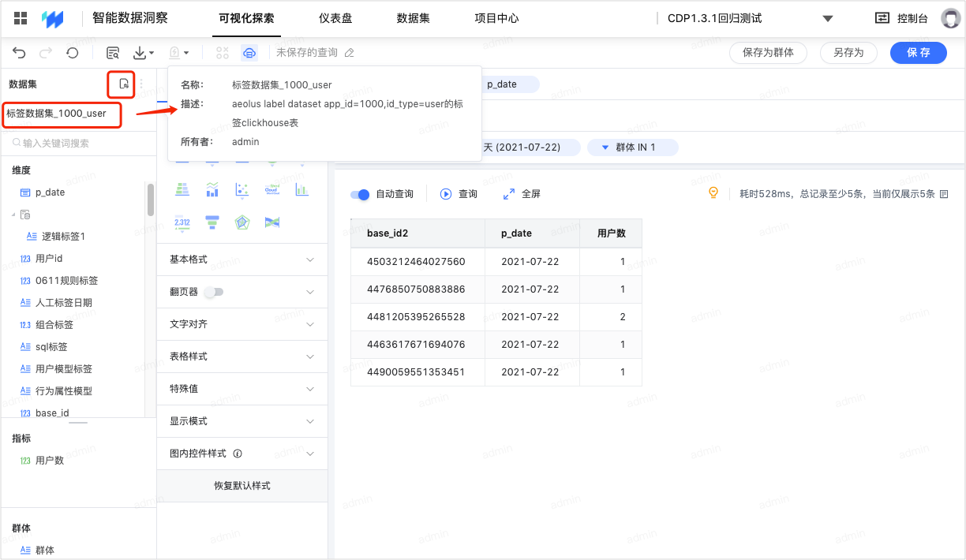
Task: Click 保存为群体 button
Action: click(x=768, y=53)
